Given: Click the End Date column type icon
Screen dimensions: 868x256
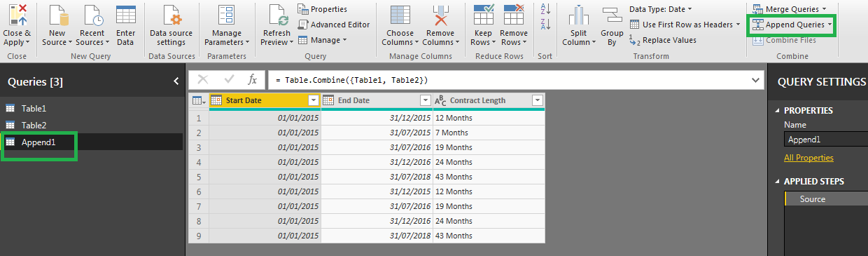Looking at the screenshot, I should pos(328,100).
